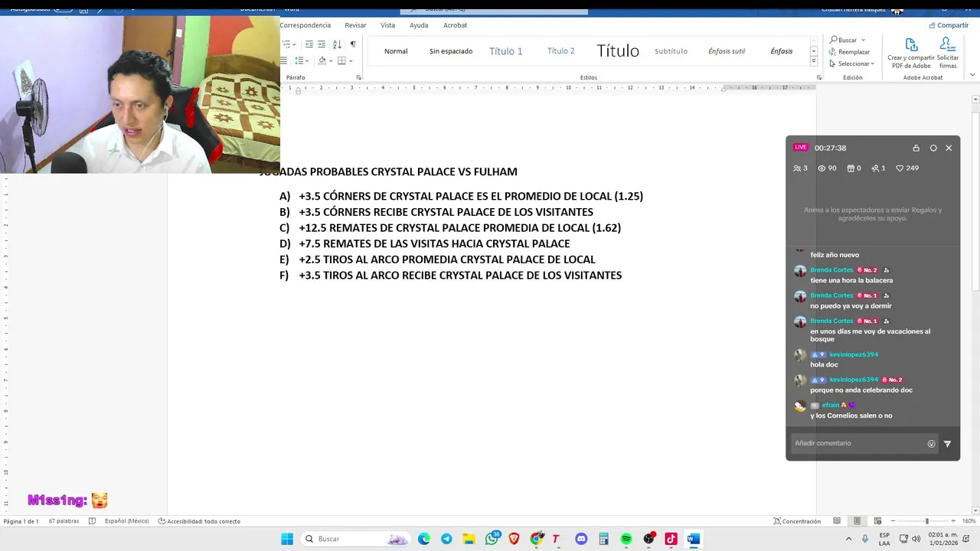
Task: Enable Concentración focus mode
Action: (797, 521)
